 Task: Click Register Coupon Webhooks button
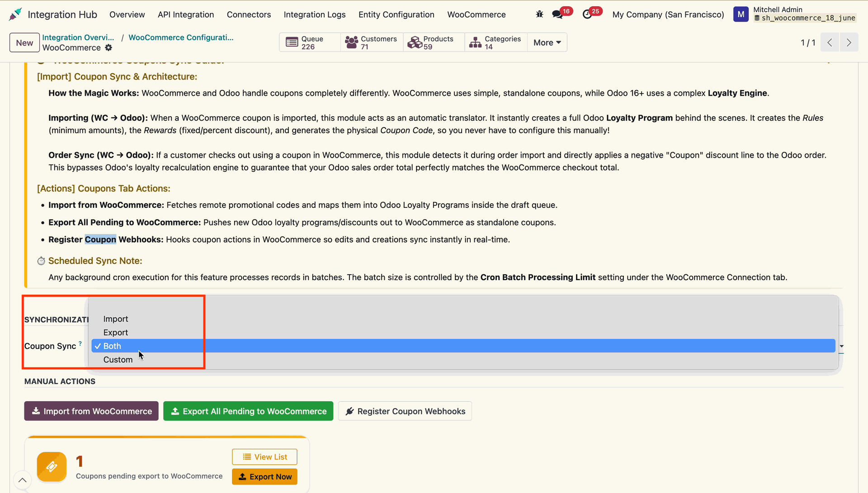coord(405,411)
